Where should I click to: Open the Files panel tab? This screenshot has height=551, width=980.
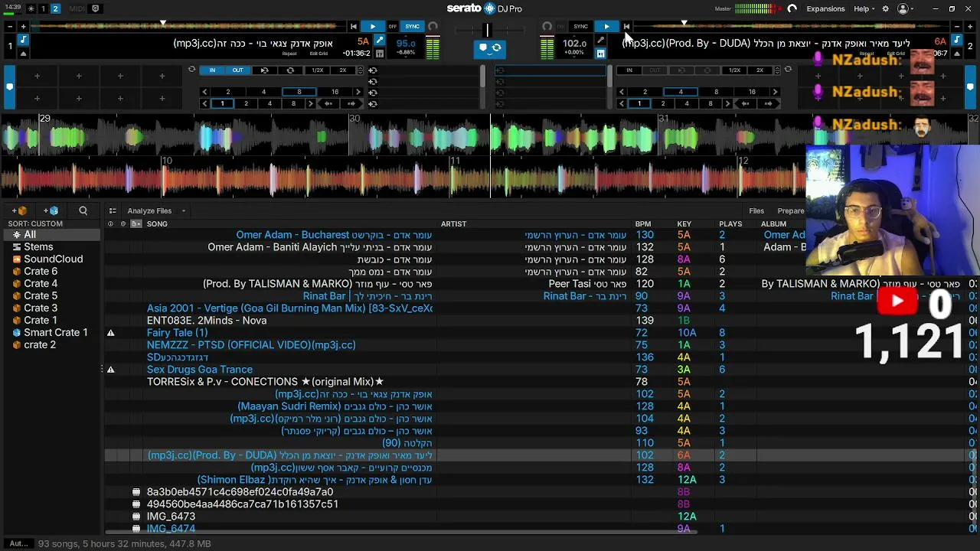pyautogui.click(x=756, y=210)
